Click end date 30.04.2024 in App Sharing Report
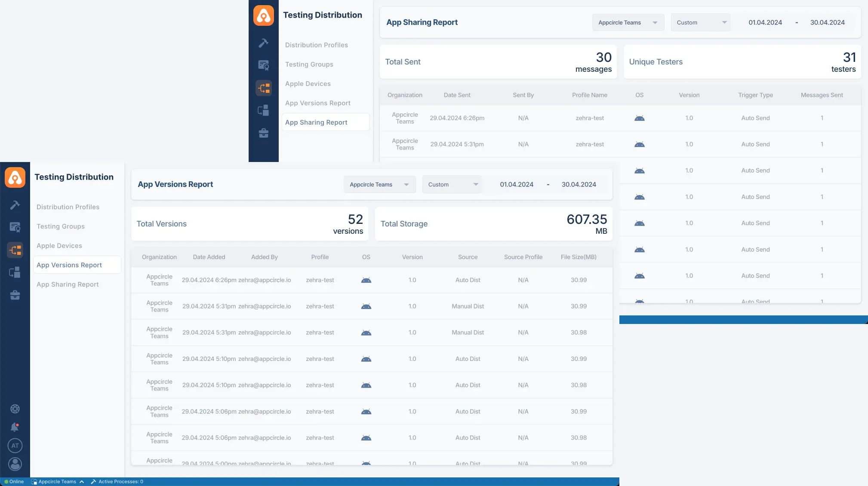The width and height of the screenshot is (868, 486). pyautogui.click(x=827, y=22)
